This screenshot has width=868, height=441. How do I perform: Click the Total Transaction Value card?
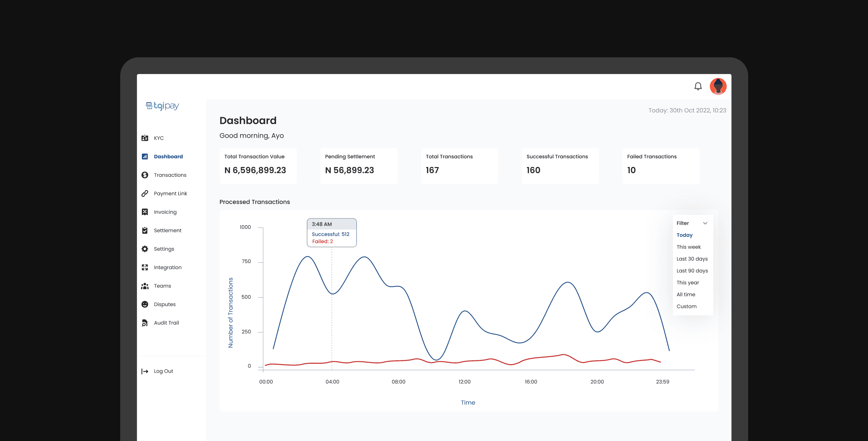pos(258,166)
